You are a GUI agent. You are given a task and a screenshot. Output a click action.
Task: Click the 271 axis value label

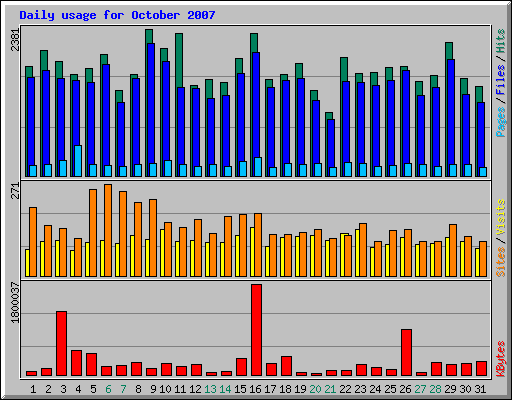click(16, 191)
